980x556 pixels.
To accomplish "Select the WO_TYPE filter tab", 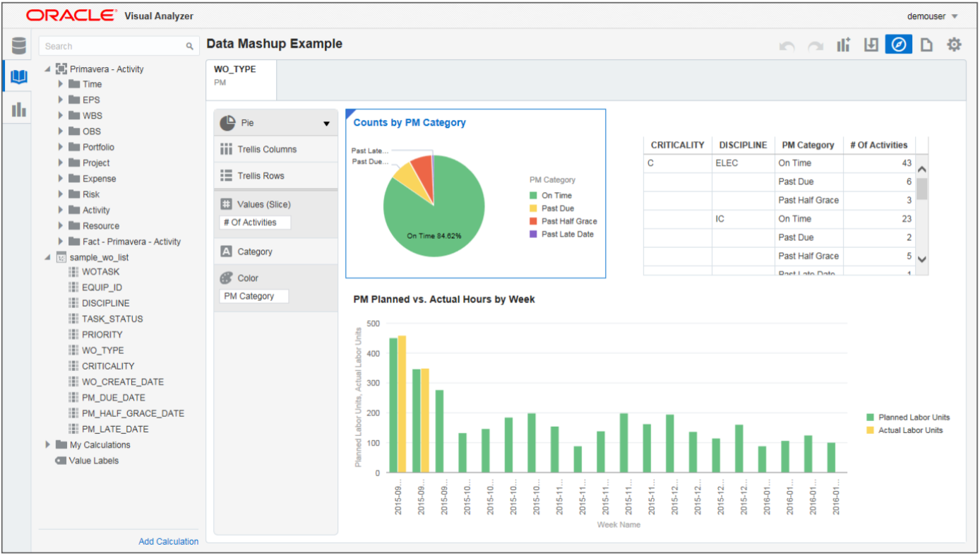I will click(x=241, y=76).
